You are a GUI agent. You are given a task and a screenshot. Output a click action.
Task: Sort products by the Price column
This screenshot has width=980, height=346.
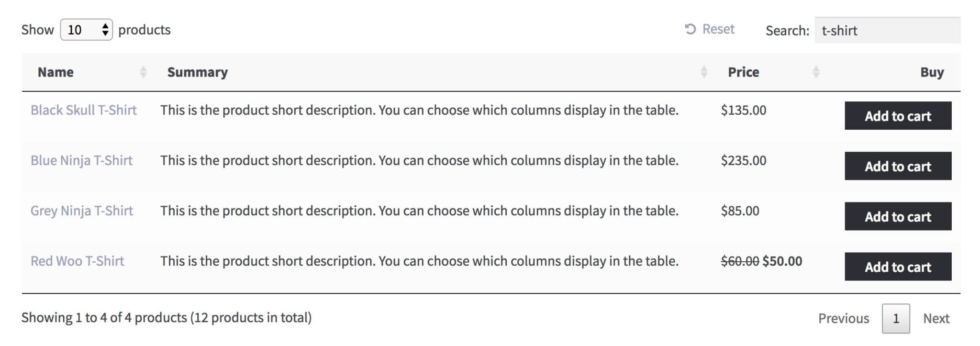[x=743, y=72]
